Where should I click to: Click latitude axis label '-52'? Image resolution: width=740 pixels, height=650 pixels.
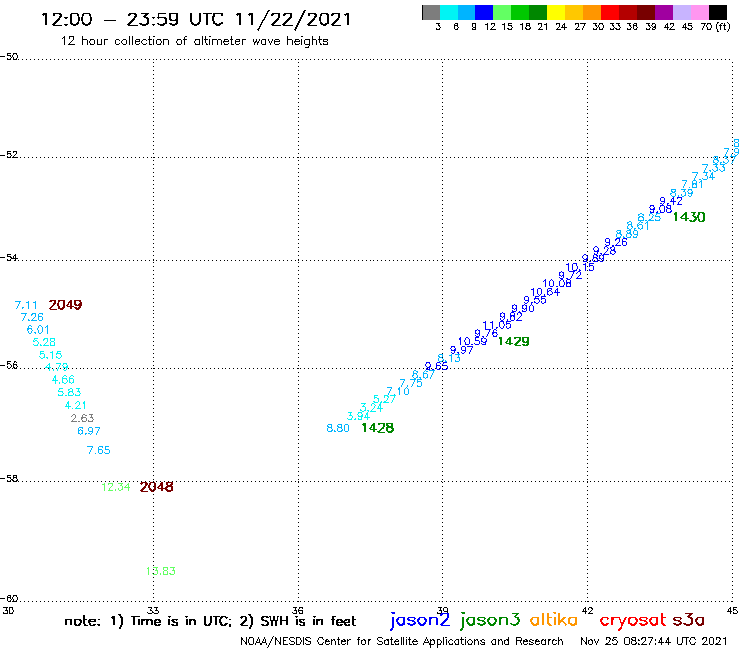(x=9, y=155)
